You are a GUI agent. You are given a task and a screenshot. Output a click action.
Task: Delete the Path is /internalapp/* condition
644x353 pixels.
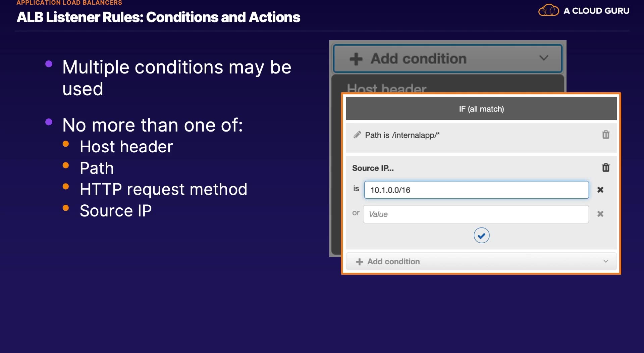[x=605, y=135]
